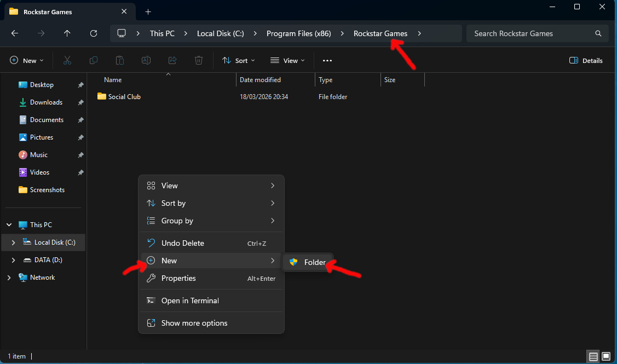Open Group by context menu entry
Screen dimensions: 617x364
(x=211, y=221)
